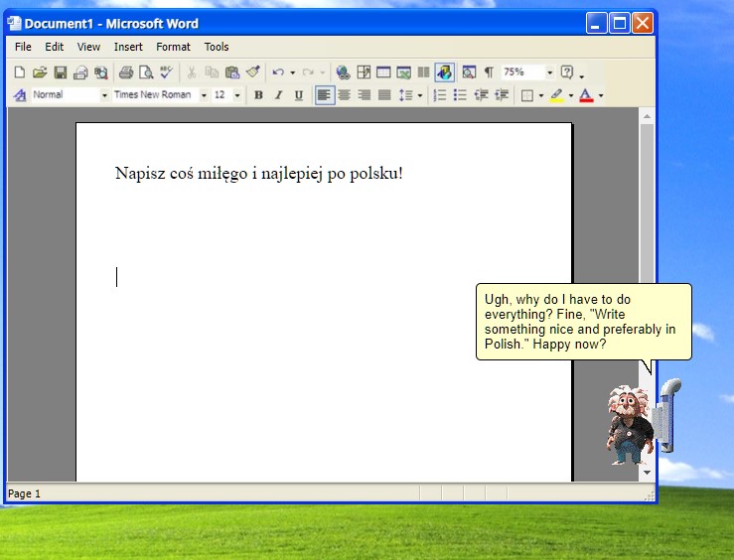Toggle the Drawing toolbar

click(x=444, y=72)
